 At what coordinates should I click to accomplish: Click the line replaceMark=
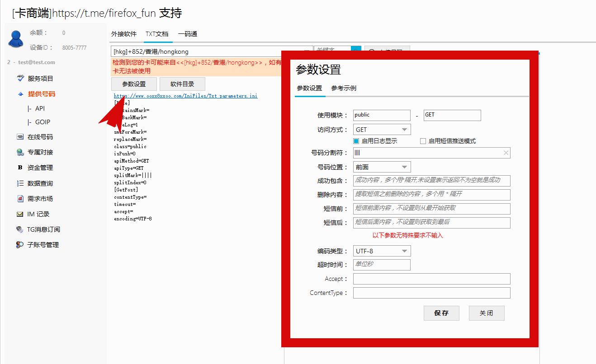point(130,139)
